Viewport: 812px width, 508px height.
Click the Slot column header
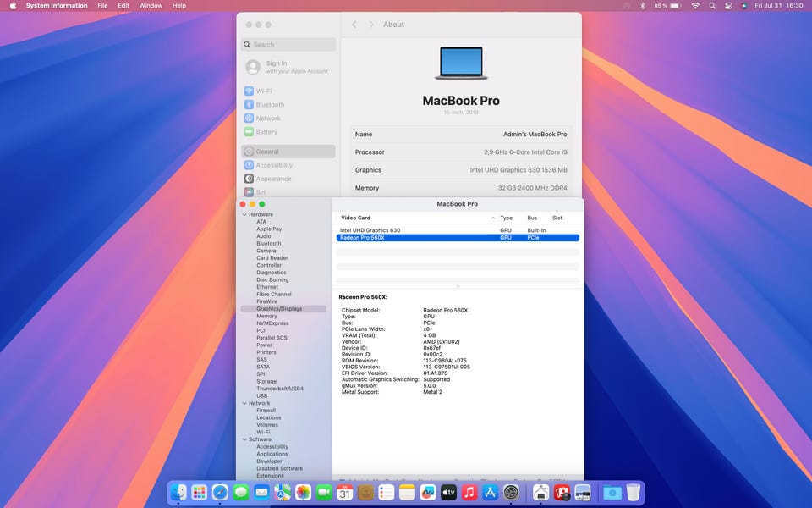pyautogui.click(x=557, y=218)
